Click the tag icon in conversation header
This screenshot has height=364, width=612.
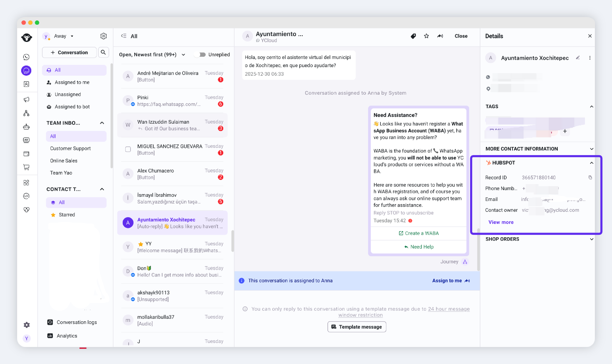click(413, 36)
